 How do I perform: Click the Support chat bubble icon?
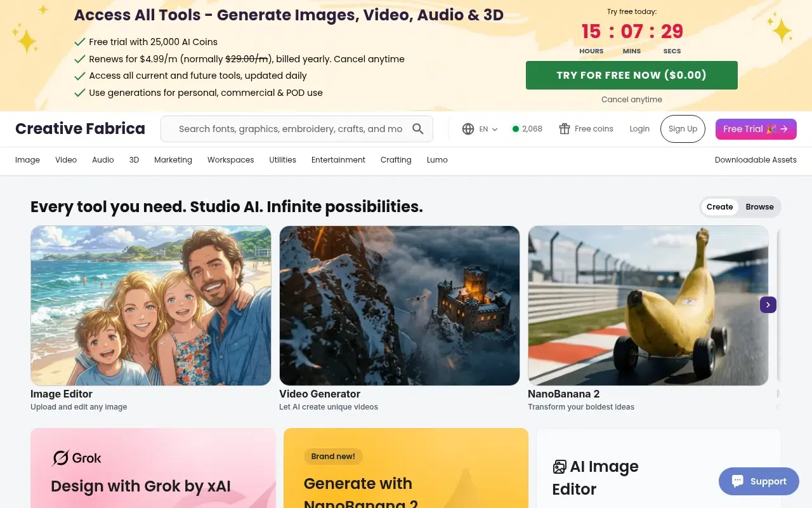pyautogui.click(x=737, y=481)
